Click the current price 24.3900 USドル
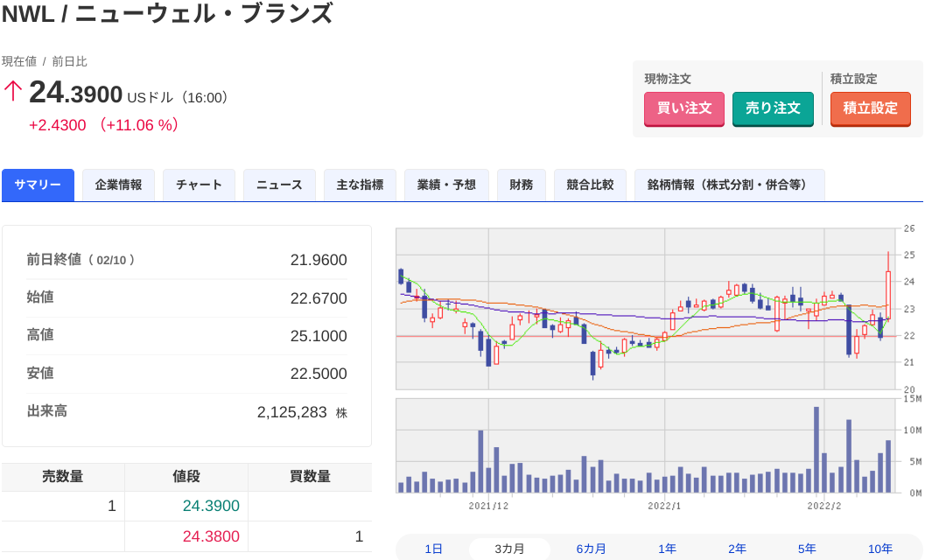Viewport: 925px width, 560px height. (128, 94)
